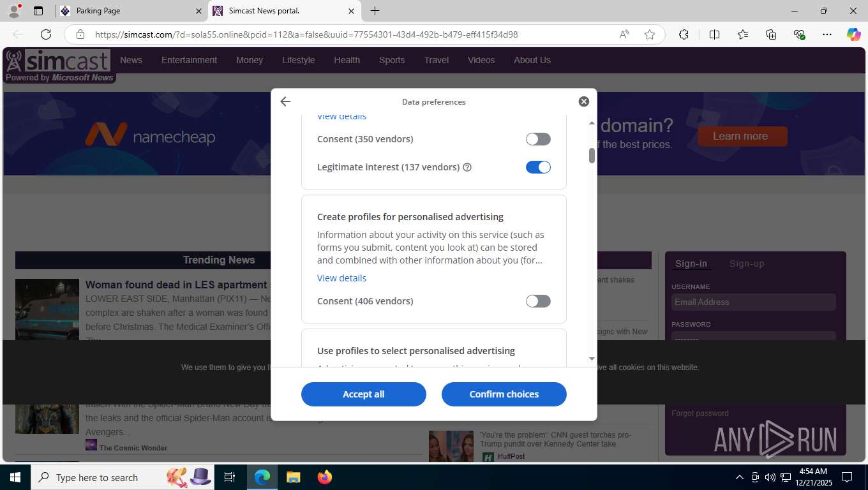Switch to the Parking Page browser tab
The image size is (868, 490).
[x=131, y=11]
